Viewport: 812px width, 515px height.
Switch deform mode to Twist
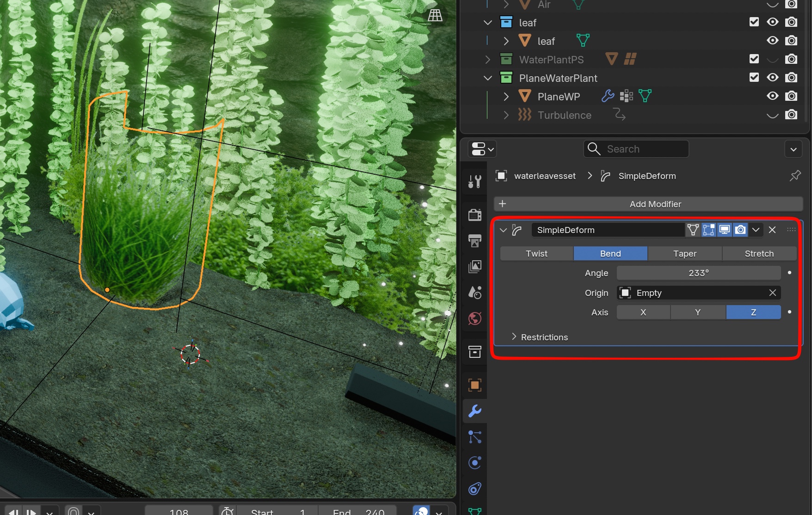(536, 253)
